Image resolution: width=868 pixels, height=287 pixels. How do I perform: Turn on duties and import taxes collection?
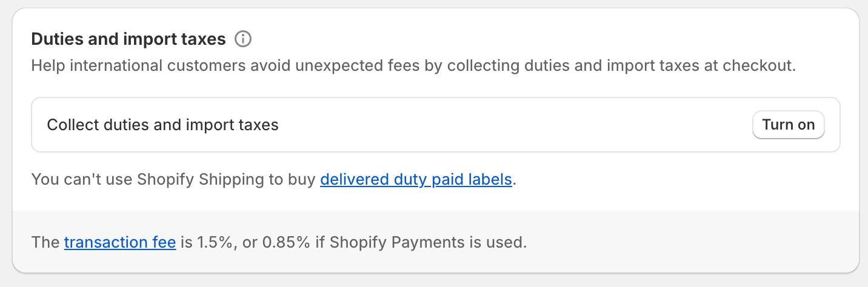click(788, 125)
